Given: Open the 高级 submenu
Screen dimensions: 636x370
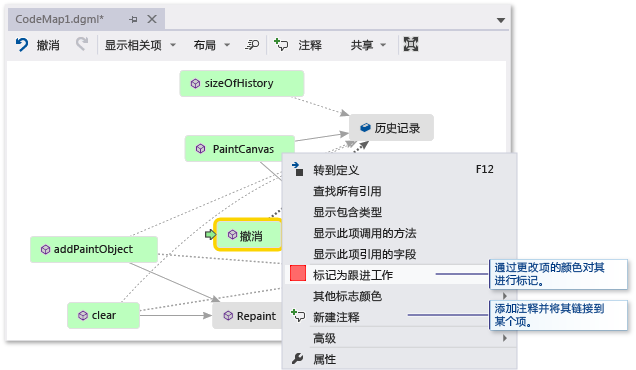Looking at the screenshot, I should point(400,338).
